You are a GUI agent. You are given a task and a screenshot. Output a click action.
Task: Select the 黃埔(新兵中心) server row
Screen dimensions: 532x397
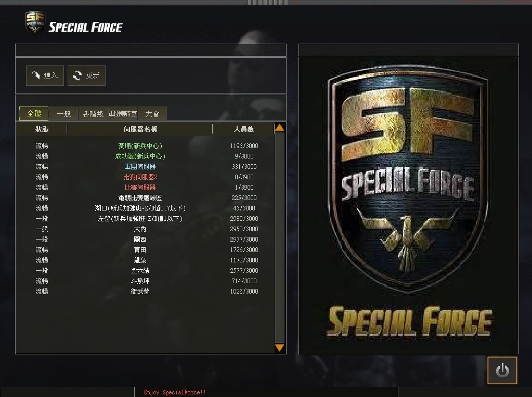145,146
